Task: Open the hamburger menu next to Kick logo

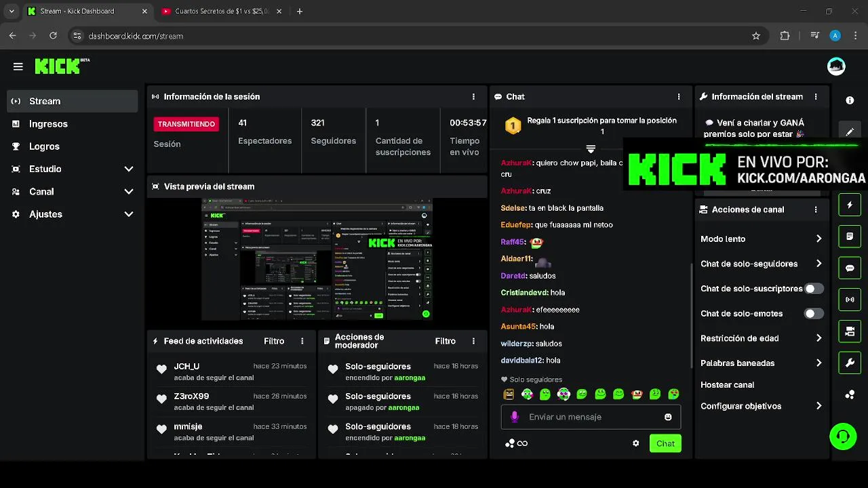Action: (18, 66)
